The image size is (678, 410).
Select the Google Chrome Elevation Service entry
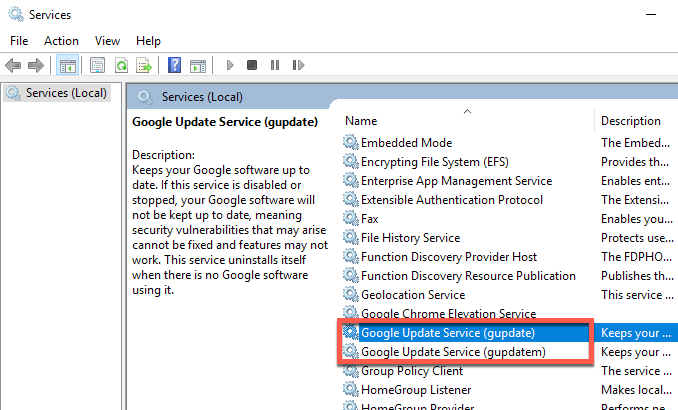pyautogui.click(x=448, y=314)
